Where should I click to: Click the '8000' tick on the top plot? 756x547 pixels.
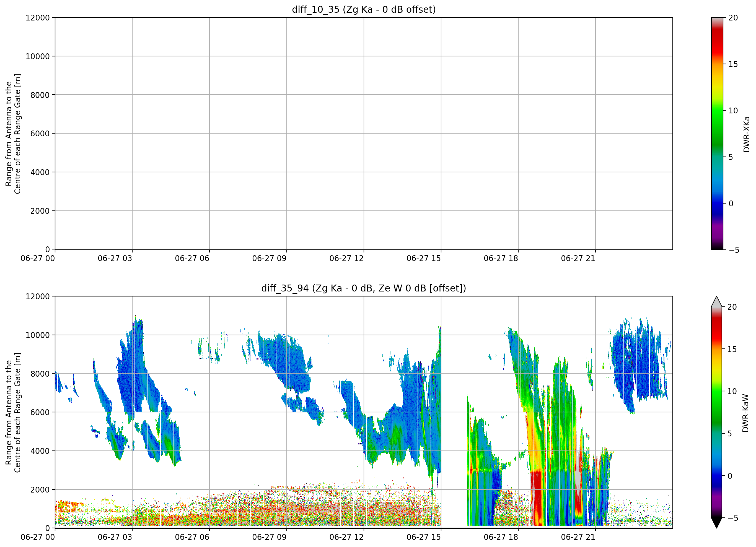[x=40, y=95]
